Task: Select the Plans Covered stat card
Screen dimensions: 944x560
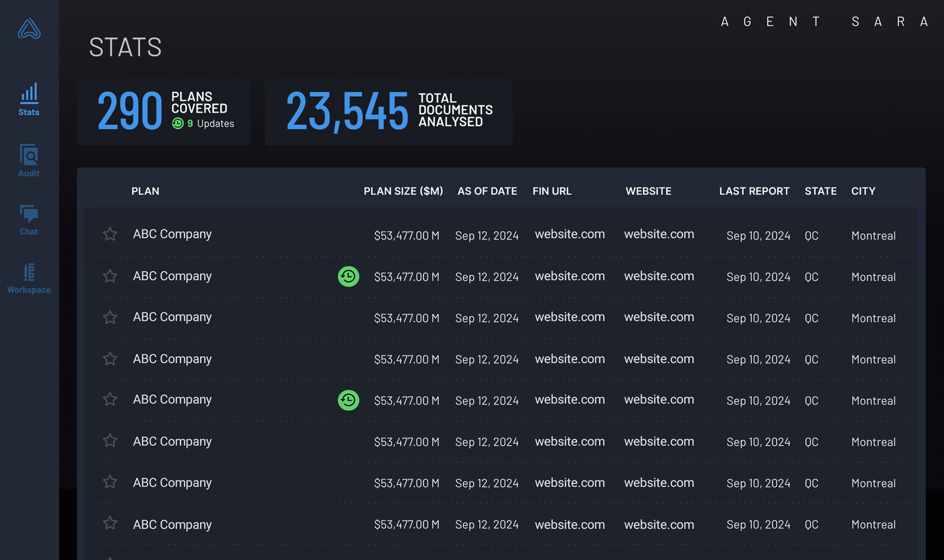Action: [x=163, y=112]
